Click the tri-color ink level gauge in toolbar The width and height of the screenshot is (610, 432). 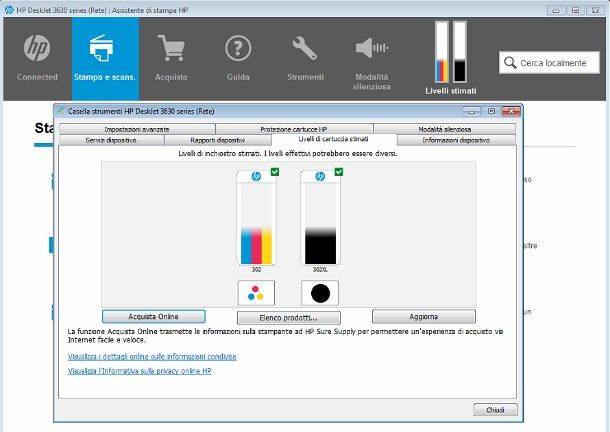442,52
